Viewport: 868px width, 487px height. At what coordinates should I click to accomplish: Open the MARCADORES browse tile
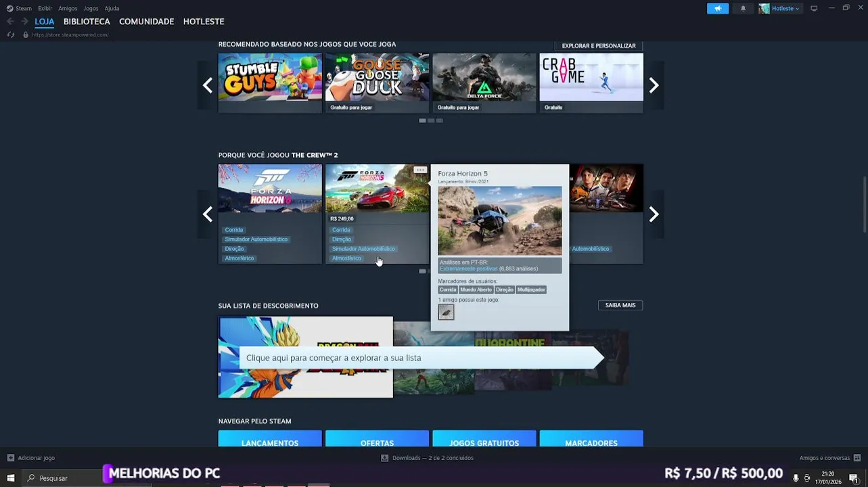pos(591,440)
